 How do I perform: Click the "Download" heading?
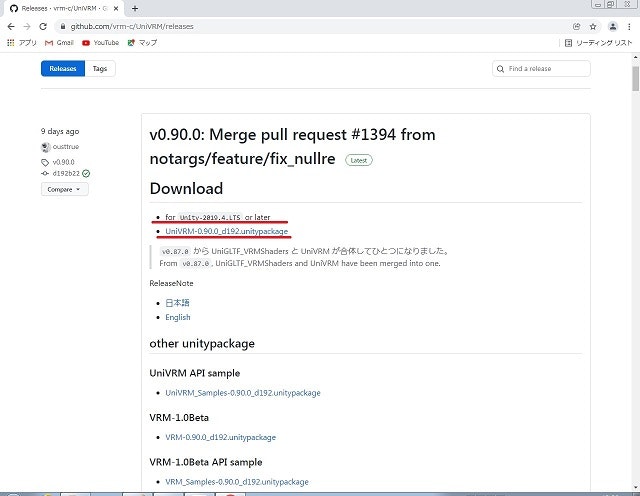tap(186, 189)
